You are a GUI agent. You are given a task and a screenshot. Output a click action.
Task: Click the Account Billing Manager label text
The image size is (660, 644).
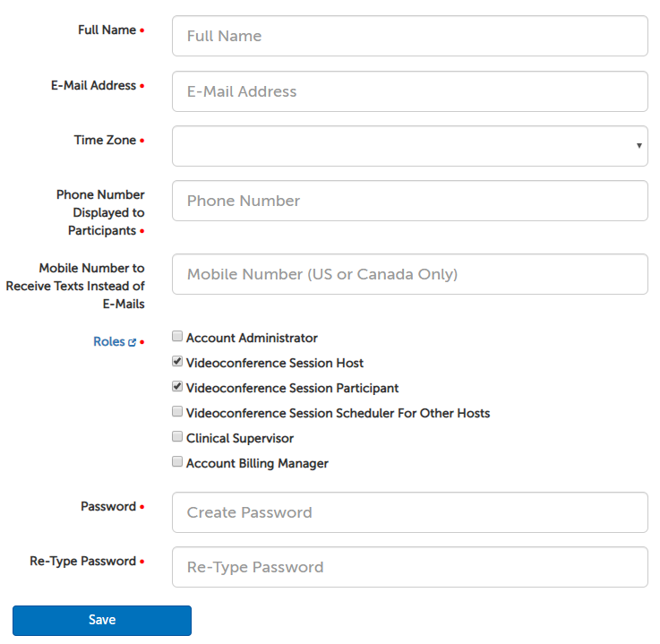click(x=257, y=463)
